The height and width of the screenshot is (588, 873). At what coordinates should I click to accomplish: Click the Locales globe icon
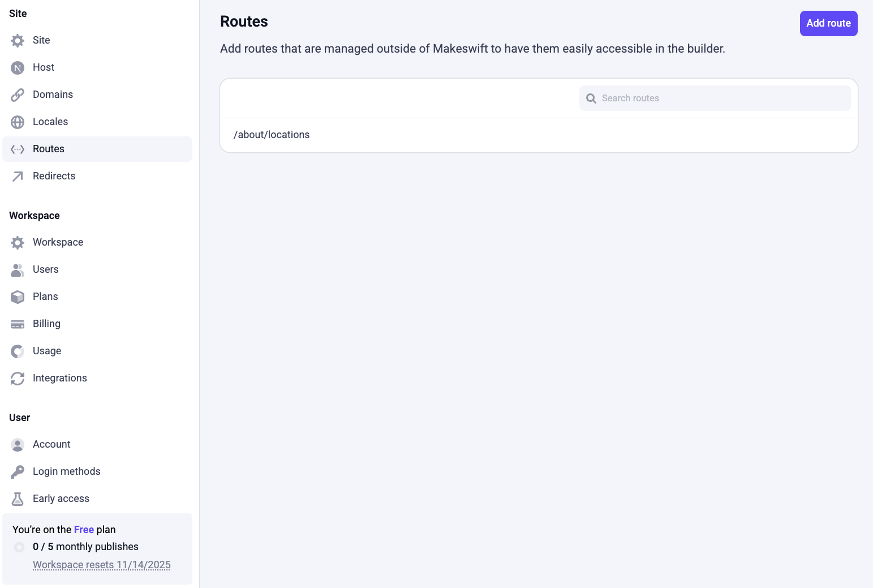[x=18, y=122]
